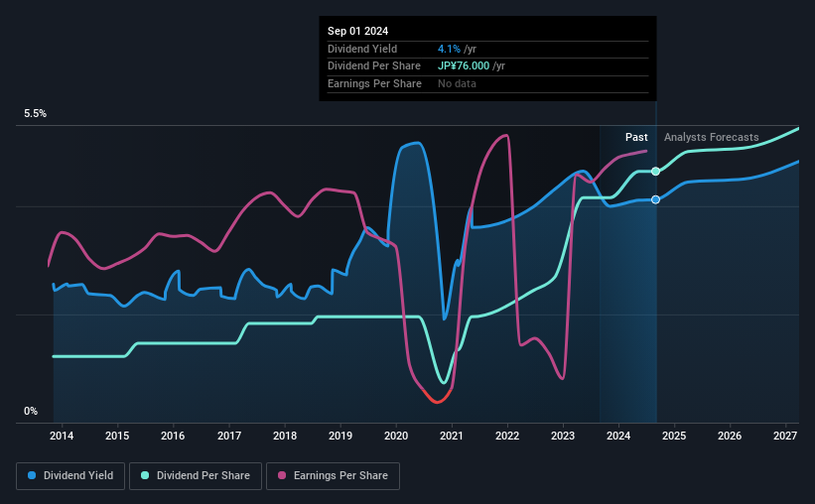This screenshot has width=815, height=504.
Task: Click the Past region label
Action: pyautogui.click(x=636, y=137)
